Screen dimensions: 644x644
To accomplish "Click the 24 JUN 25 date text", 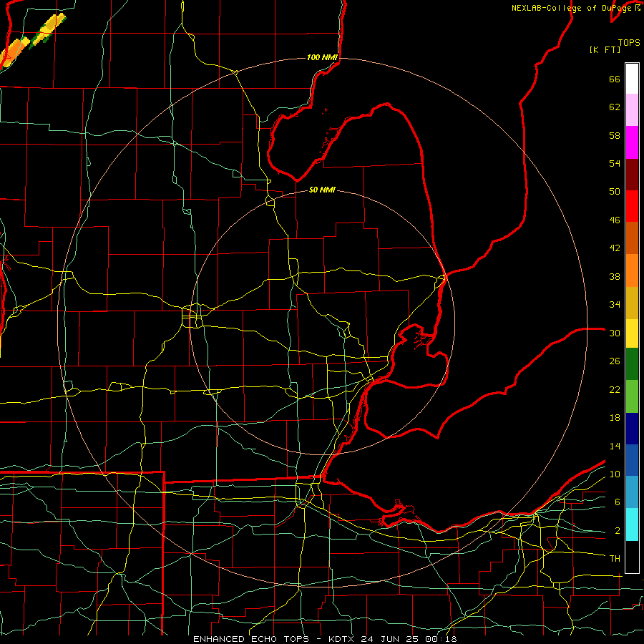I will [391, 639].
